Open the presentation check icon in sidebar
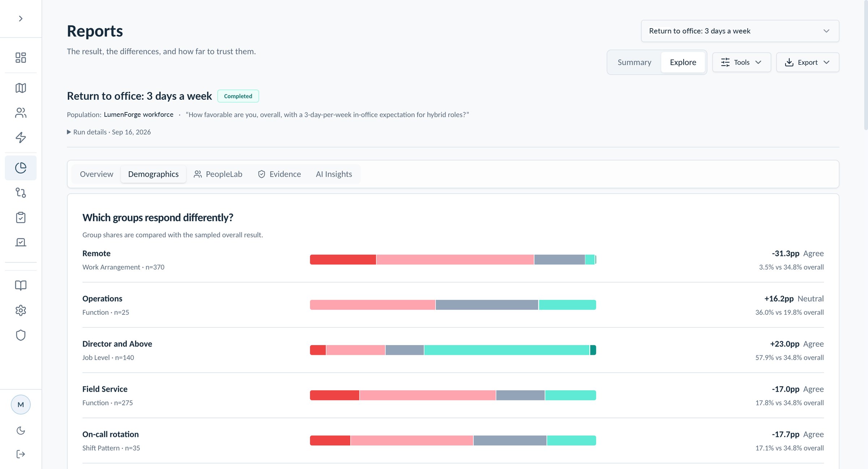 (21, 242)
